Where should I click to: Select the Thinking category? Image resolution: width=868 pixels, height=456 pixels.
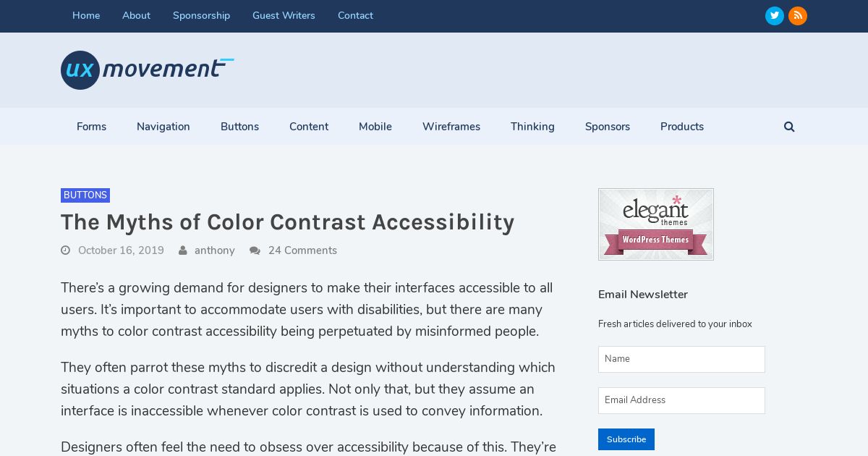(x=532, y=127)
